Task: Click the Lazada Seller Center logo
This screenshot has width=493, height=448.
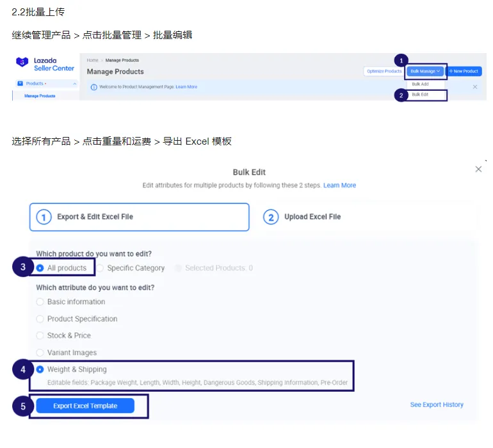Action: 45,64
